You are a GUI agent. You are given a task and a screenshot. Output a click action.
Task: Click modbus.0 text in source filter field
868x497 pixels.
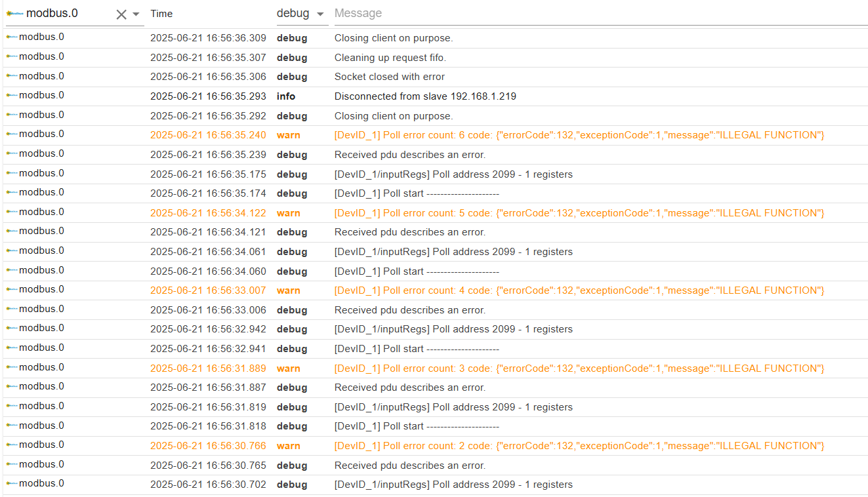[x=52, y=13]
